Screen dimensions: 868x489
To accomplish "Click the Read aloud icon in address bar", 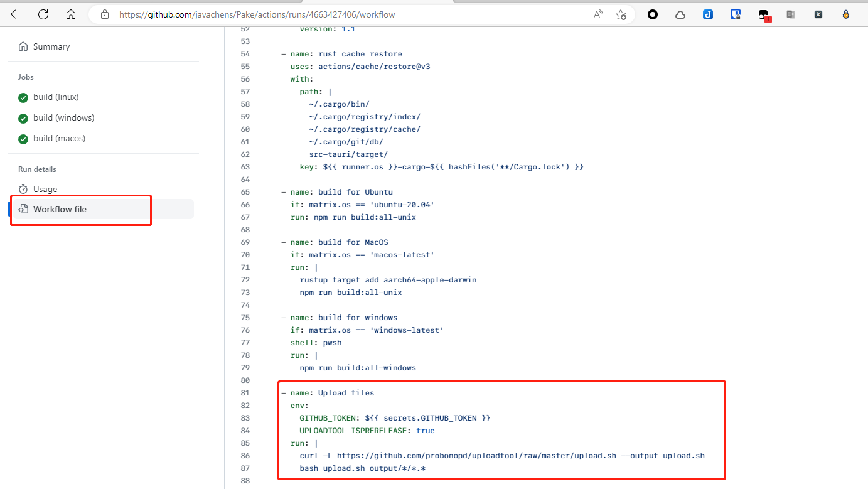I will [598, 14].
